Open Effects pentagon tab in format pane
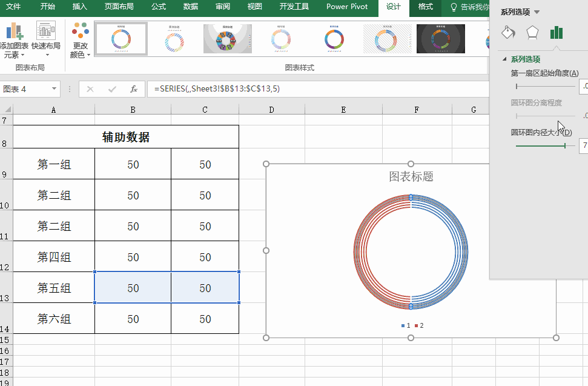This screenshot has height=386, width=588. pos(532,33)
